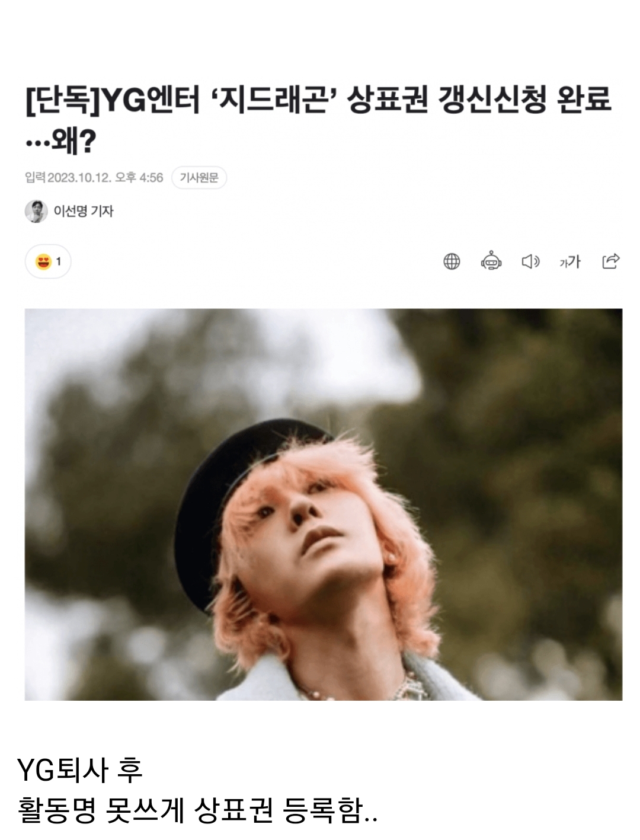The height and width of the screenshot is (840, 640).
Task: Click the reaction count number 1
Action: point(59,261)
